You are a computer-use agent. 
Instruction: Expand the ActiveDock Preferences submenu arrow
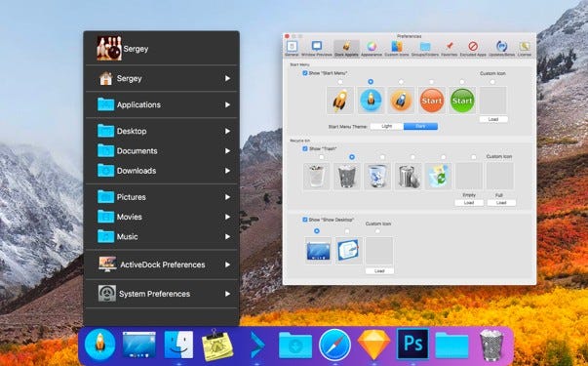[x=227, y=264]
